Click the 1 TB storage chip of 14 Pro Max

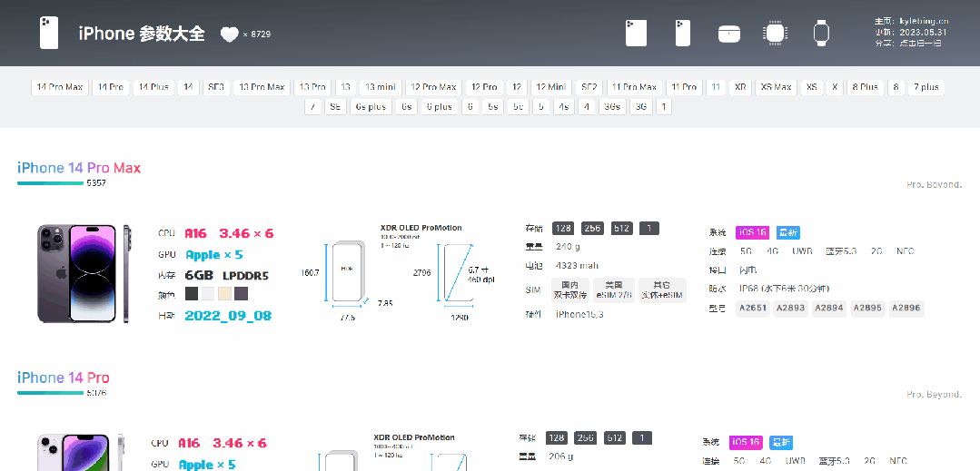tap(649, 228)
